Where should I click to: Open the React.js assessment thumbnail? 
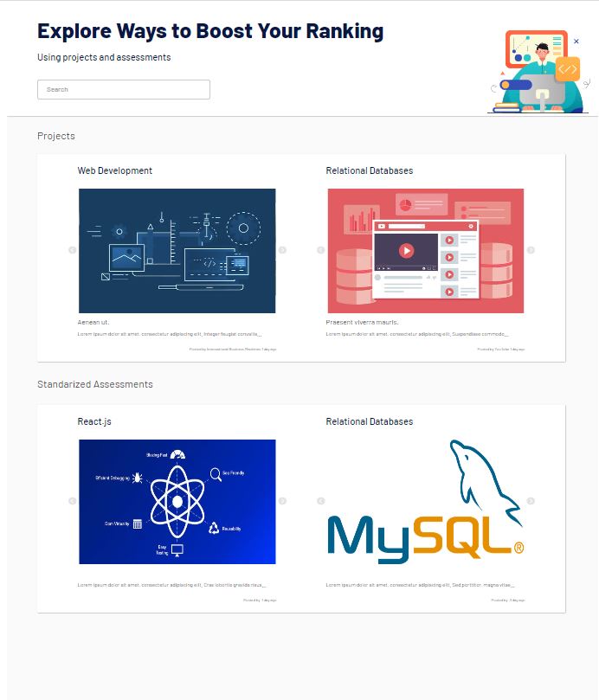click(177, 502)
